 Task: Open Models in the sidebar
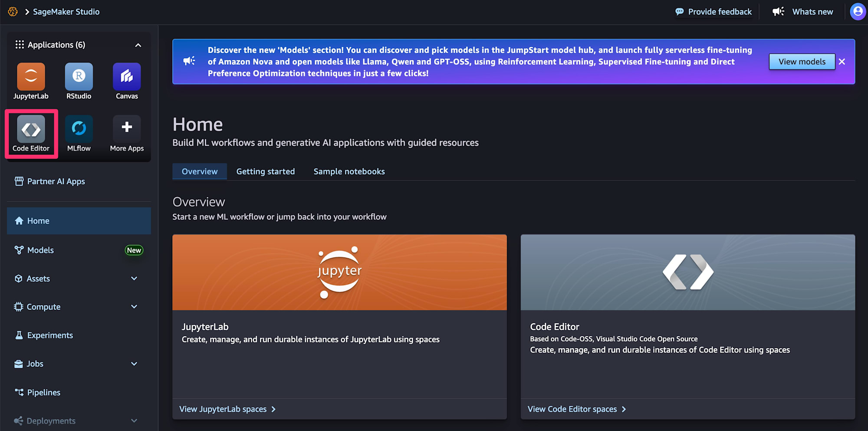click(40, 250)
